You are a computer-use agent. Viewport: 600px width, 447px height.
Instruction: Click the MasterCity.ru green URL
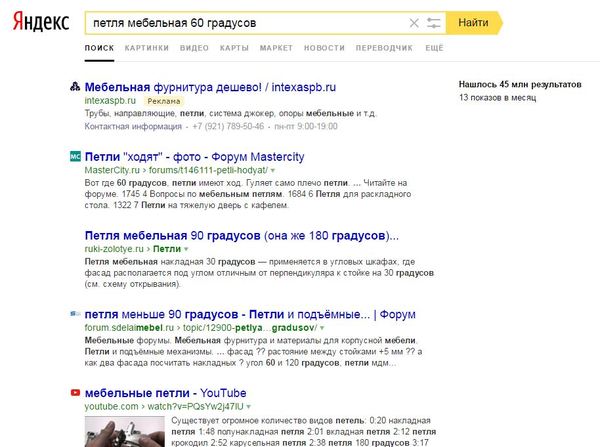point(112,170)
